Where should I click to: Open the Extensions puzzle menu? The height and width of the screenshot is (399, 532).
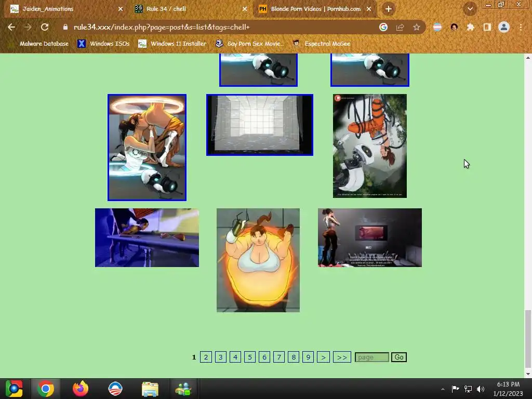point(471,27)
